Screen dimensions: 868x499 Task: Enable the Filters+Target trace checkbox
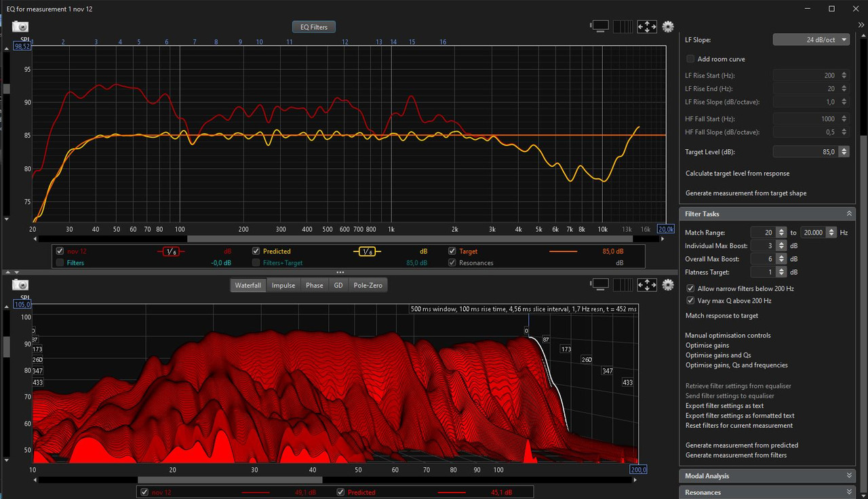point(256,262)
